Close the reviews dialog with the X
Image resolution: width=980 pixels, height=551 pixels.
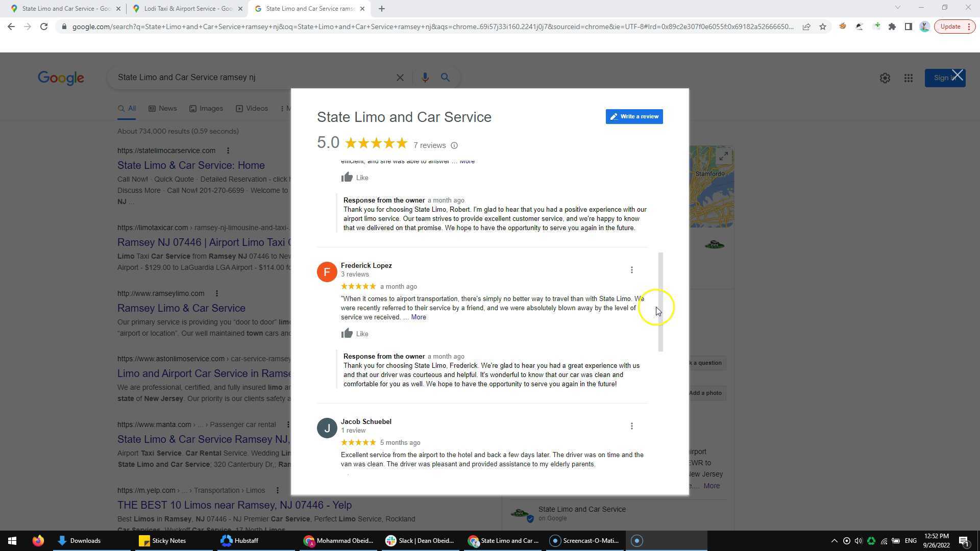[957, 76]
